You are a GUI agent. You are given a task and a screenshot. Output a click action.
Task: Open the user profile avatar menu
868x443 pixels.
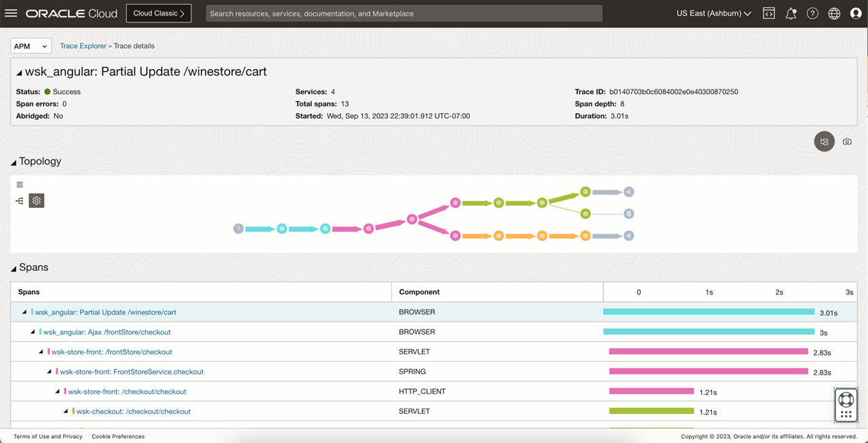[x=856, y=14]
